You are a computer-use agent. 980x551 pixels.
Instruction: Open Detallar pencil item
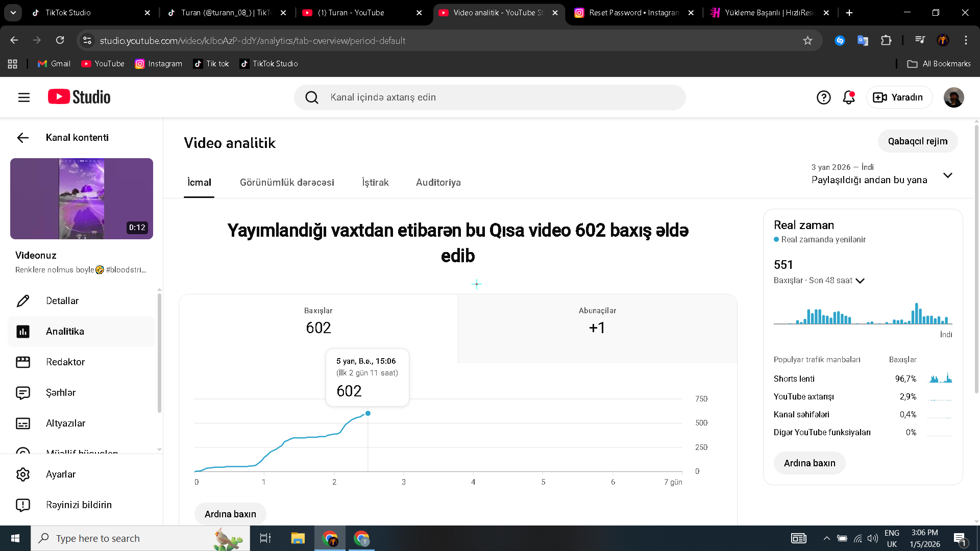[x=81, y=301]
